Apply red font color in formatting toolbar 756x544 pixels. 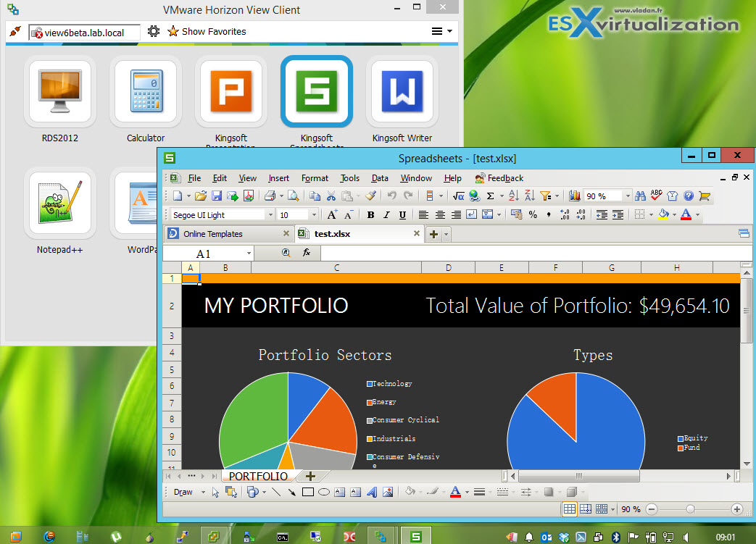tap(686, 214)
